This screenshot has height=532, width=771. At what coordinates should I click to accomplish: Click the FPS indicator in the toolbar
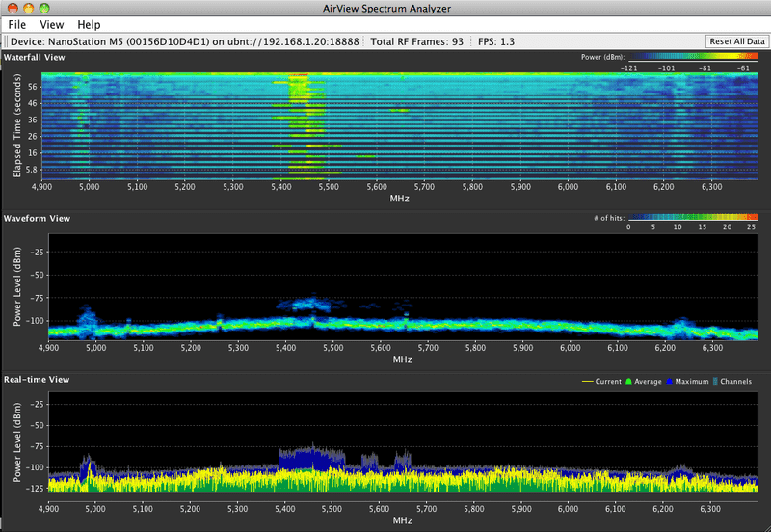[498, 41]
